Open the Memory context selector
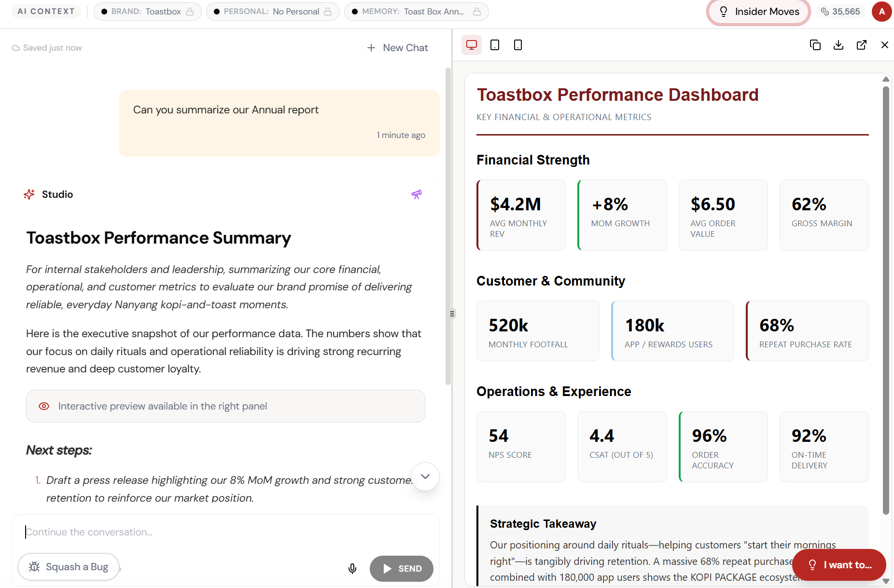894x588 pixels. coord(416,12)
